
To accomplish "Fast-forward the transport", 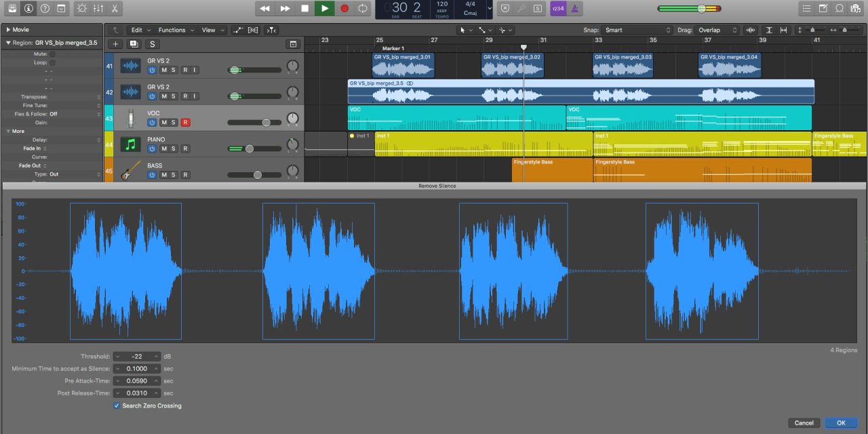I will [x=285, y=8].
